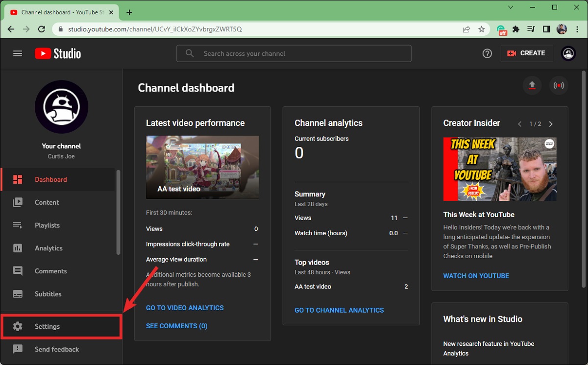Open the hamburger navigation menu

pyautogui.click(x=18, y=53)
